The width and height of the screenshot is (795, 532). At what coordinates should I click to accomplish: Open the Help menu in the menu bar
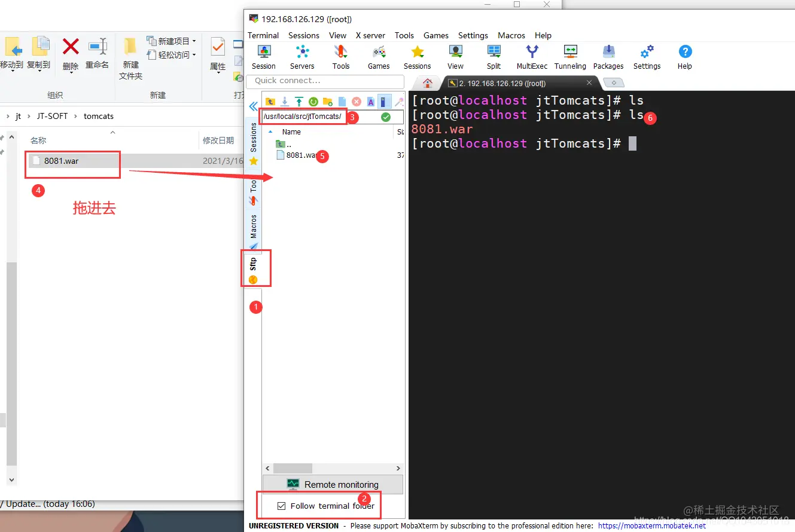click(x=543, y=35)
